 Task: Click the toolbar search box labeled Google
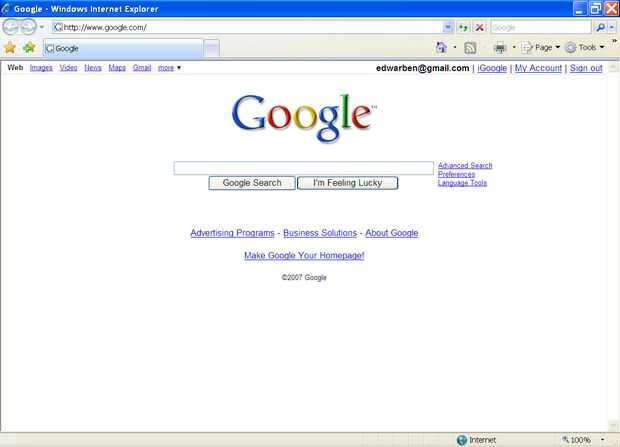541,27
